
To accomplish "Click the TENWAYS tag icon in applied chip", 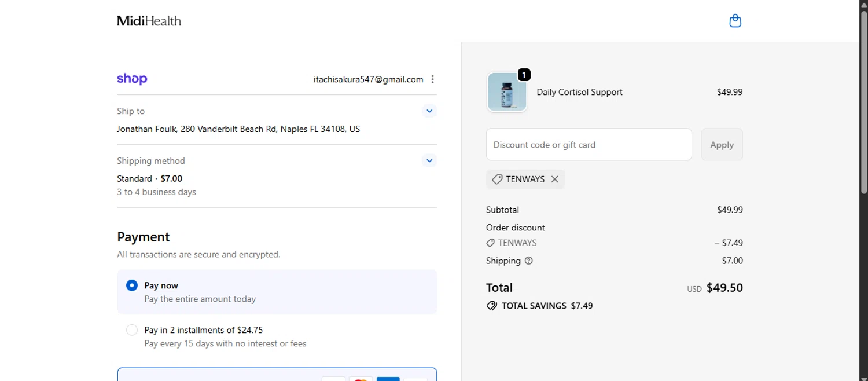I will (x=497, y=179).
